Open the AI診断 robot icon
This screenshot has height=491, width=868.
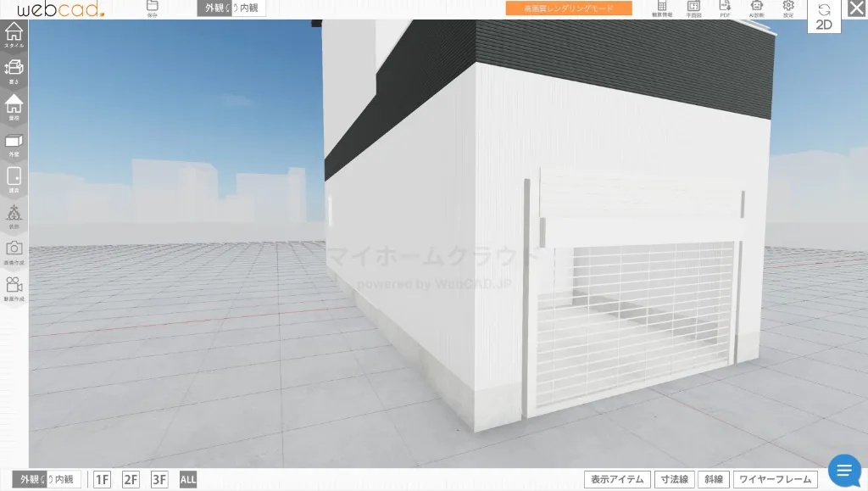pyautogui.click(x=757, y=8)
